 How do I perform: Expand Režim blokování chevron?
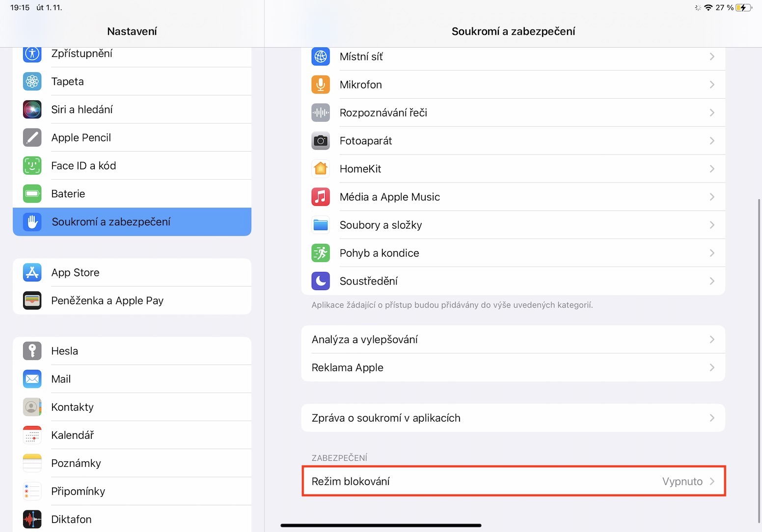tap(712, 481)
